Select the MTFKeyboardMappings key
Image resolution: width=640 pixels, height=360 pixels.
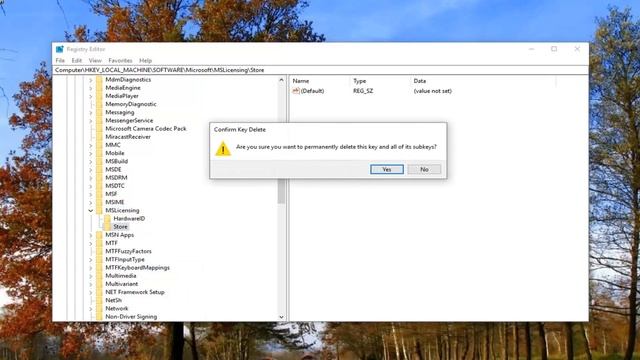(x=137, y=267)
